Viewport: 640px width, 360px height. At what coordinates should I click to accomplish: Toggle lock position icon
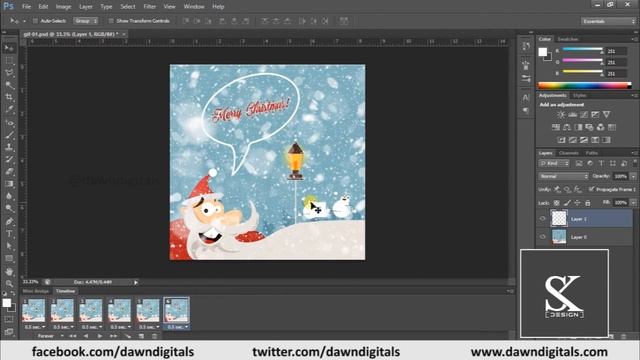[x=577, y=203]
